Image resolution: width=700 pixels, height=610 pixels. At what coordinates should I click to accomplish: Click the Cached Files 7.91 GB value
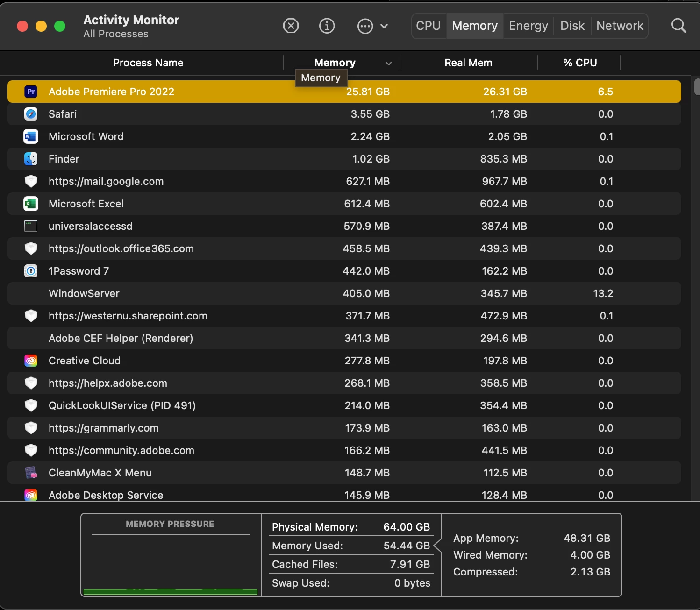pos(410,564)
